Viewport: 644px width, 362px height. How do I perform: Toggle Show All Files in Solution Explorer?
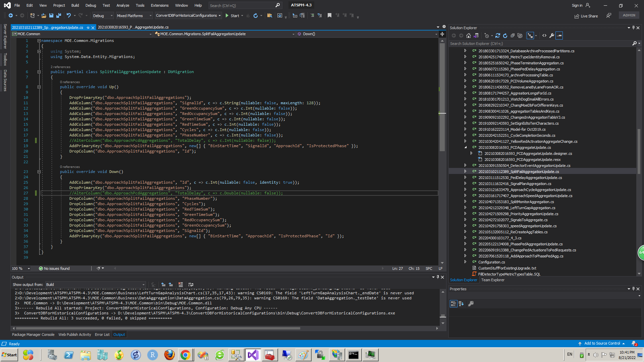[x=520, y=36]
